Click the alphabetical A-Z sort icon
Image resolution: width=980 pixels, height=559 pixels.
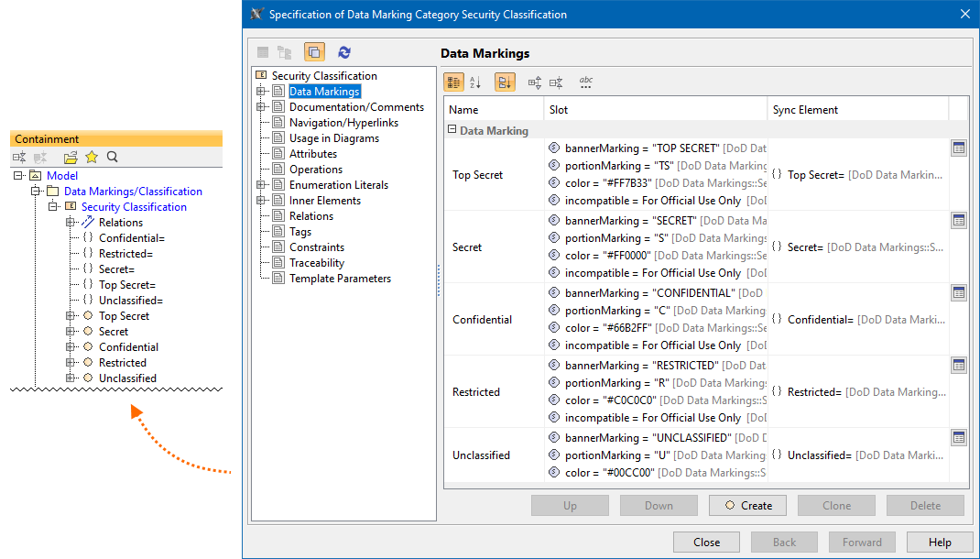[475, 82]
